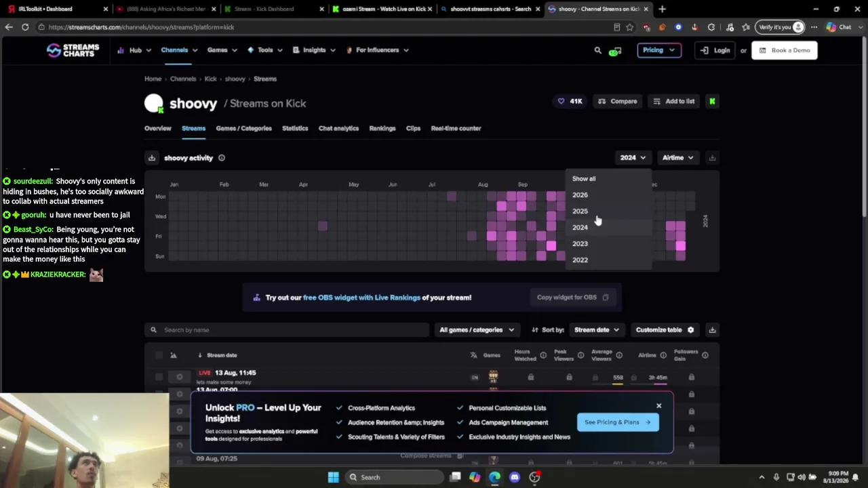Click the Hours Watched info icon
Viewport: 868px width, 488px height.
pos(543,355)
